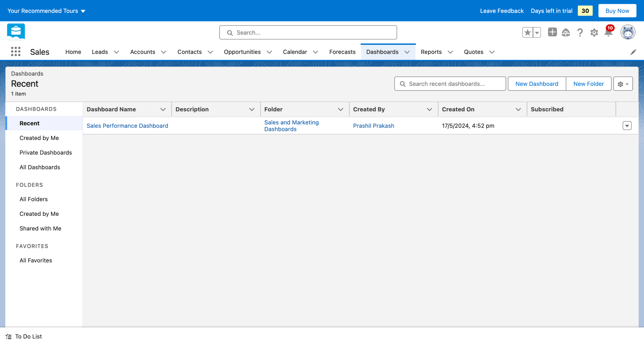Expand the Accounts tab chevron

(164, 52)
